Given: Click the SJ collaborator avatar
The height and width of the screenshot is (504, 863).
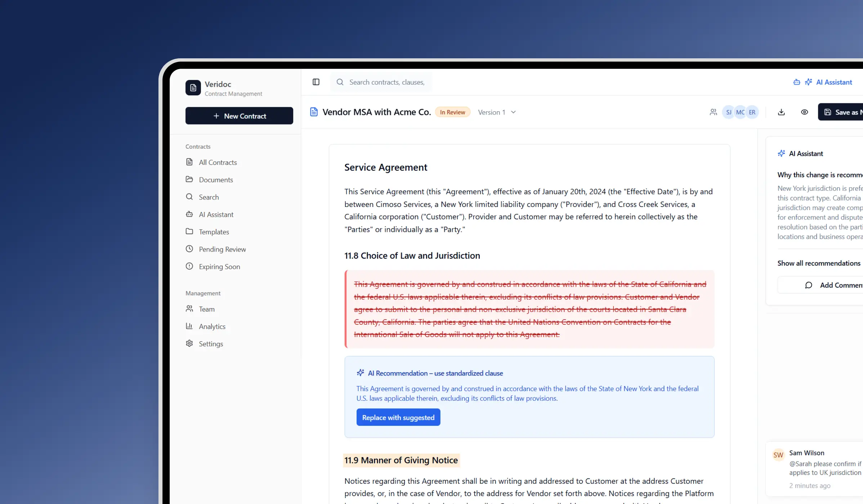Looking at the screenshot, I should click(x=729, y=112).
